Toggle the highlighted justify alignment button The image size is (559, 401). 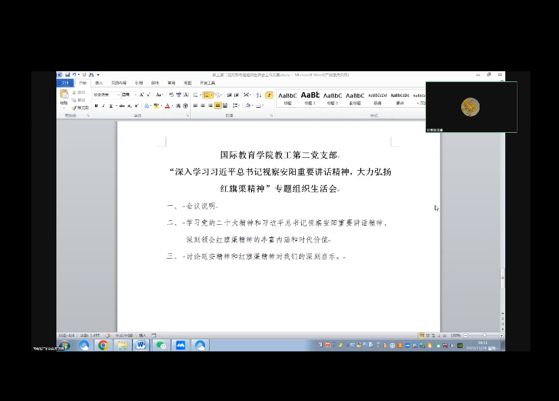click(217, 106)
